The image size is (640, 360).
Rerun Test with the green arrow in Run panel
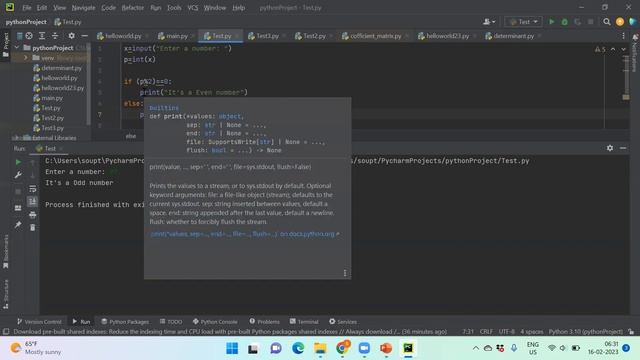18,162
